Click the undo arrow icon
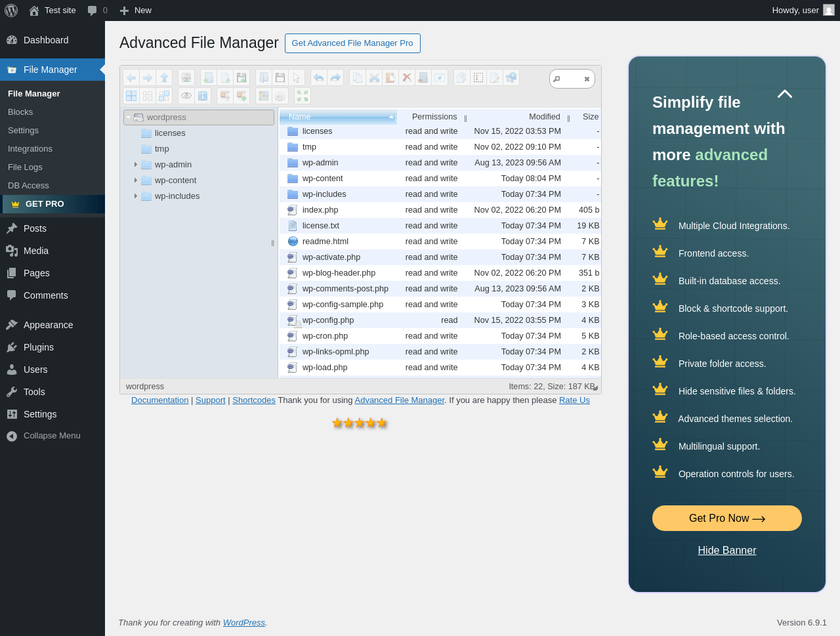The image size is (840, 636). pyautogui.click(x=319, y=77)
